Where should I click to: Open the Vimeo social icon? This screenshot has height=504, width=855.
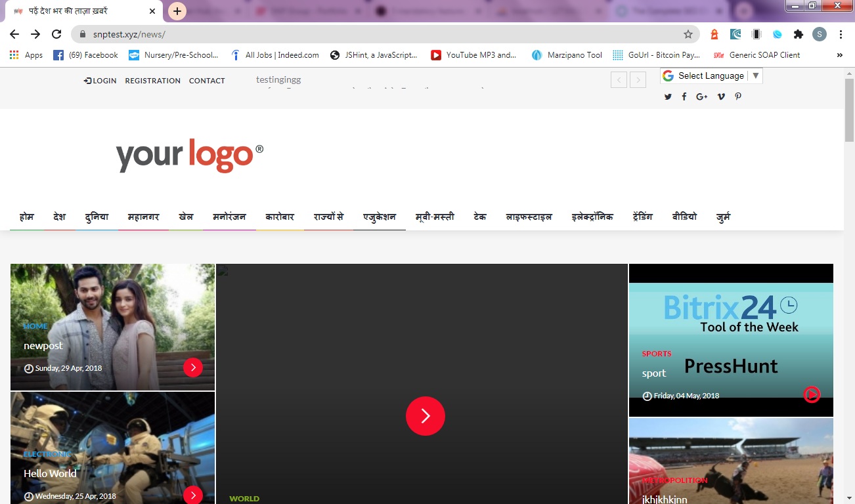720,96
